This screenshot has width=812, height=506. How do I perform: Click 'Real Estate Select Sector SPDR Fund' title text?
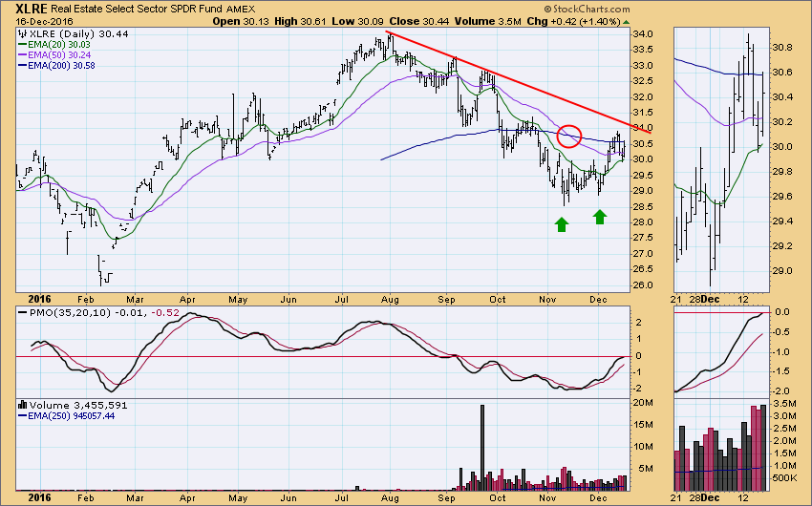(x=138, y=10)
